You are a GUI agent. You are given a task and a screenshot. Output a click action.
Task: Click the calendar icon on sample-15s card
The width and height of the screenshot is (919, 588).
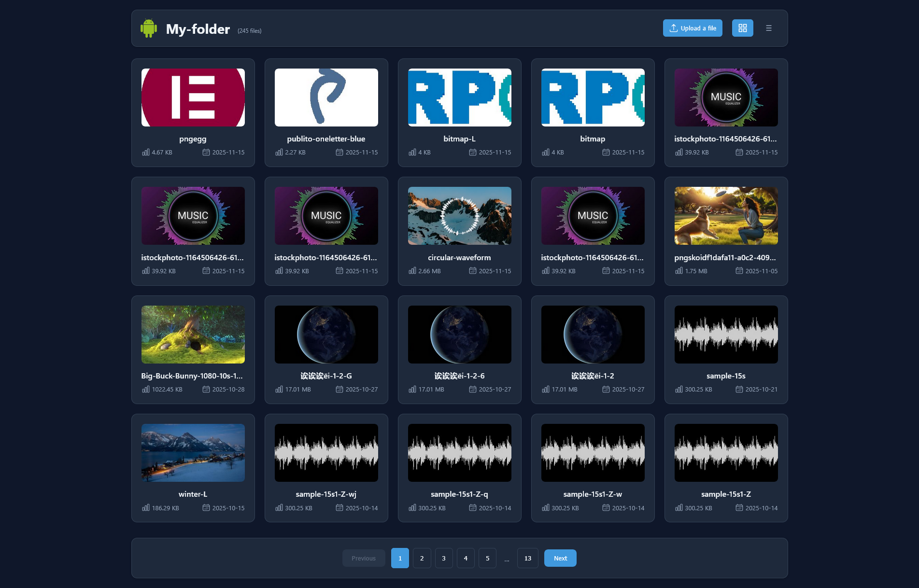pyautogui.click(x=739, y=390)
